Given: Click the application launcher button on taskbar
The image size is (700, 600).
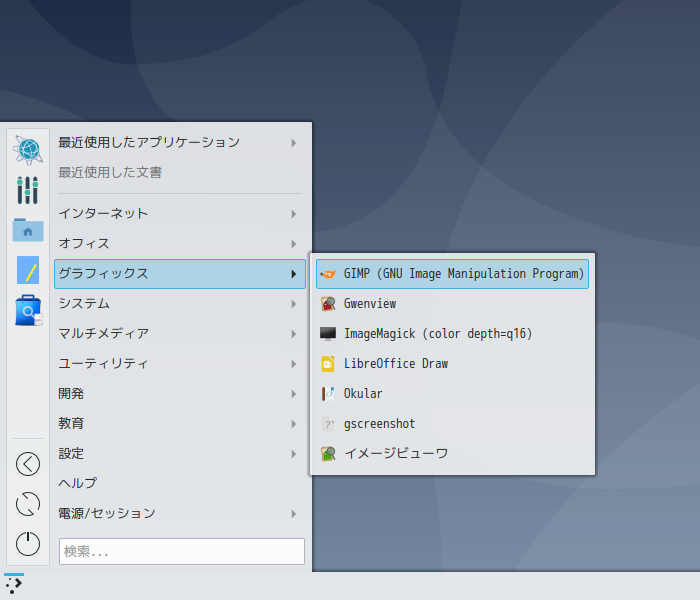Looking at the screenshot, I should tap(14, 584).
